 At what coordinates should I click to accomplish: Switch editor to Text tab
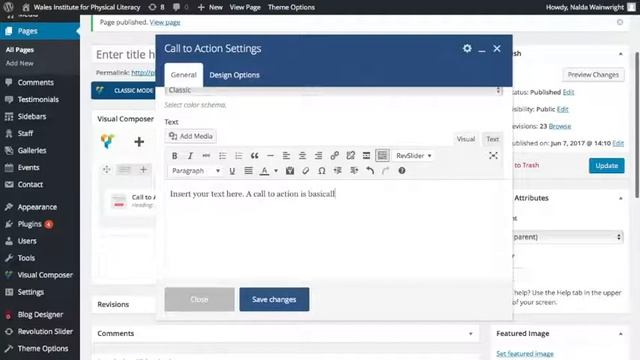(492, 139)
